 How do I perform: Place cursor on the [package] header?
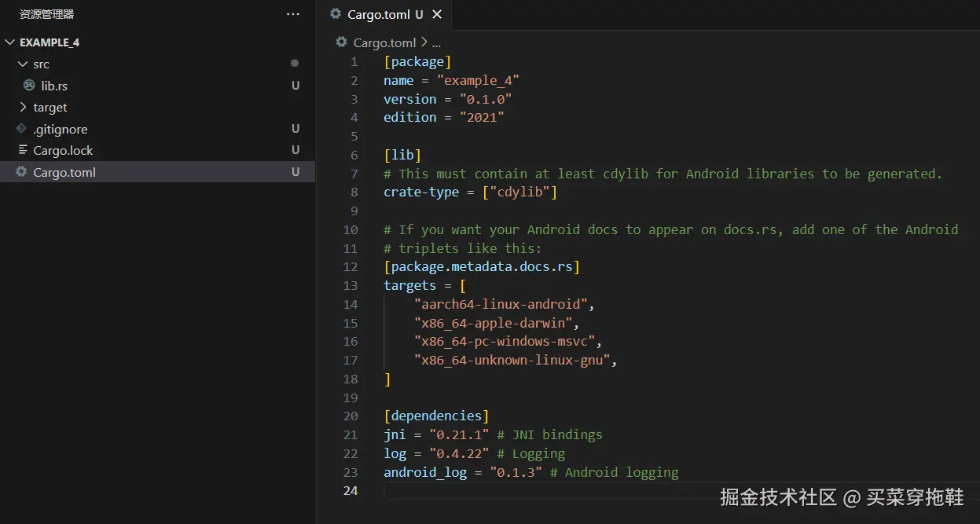(x=417, y=61)
